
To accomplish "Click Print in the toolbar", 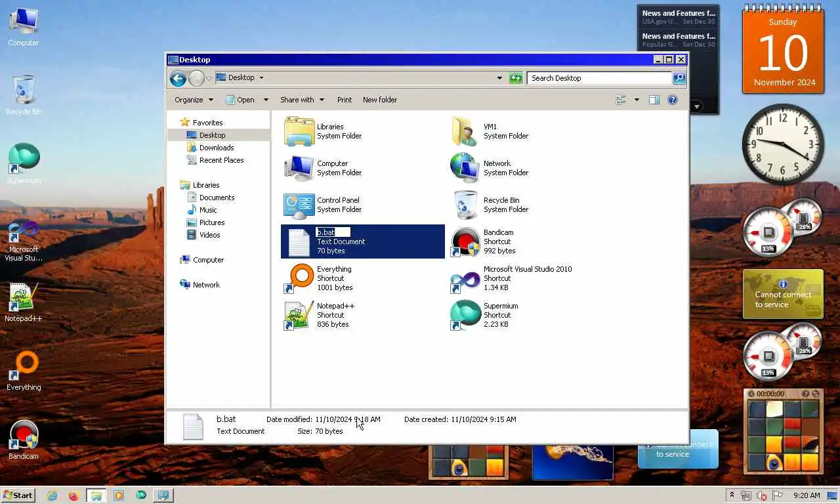I will [345, 100].
